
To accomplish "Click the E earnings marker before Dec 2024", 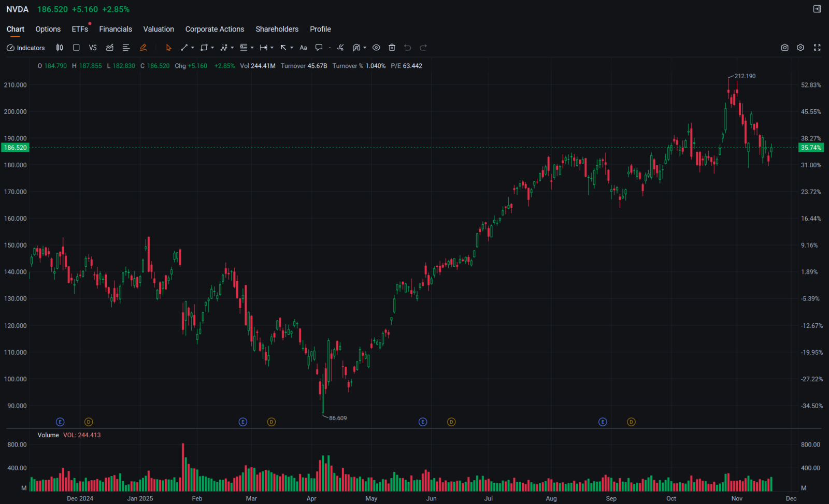I will pyautogui.click(x=60, y=422).
